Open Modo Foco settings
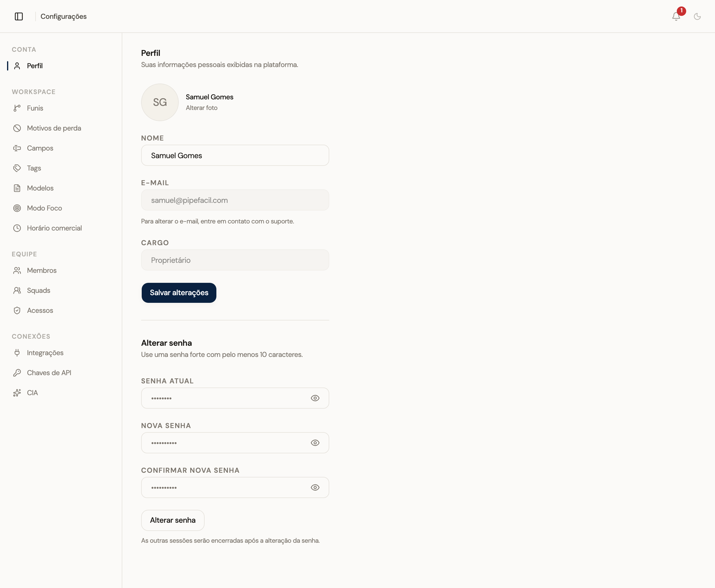 (x=44, y=208)
